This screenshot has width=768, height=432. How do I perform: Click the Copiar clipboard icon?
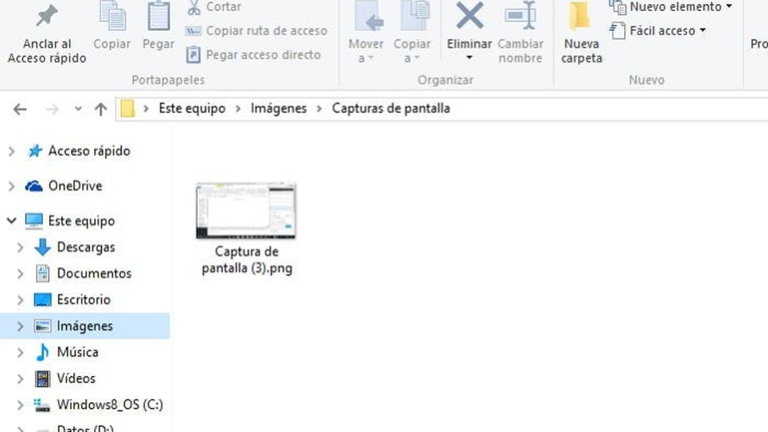click(x=112, y=16)
